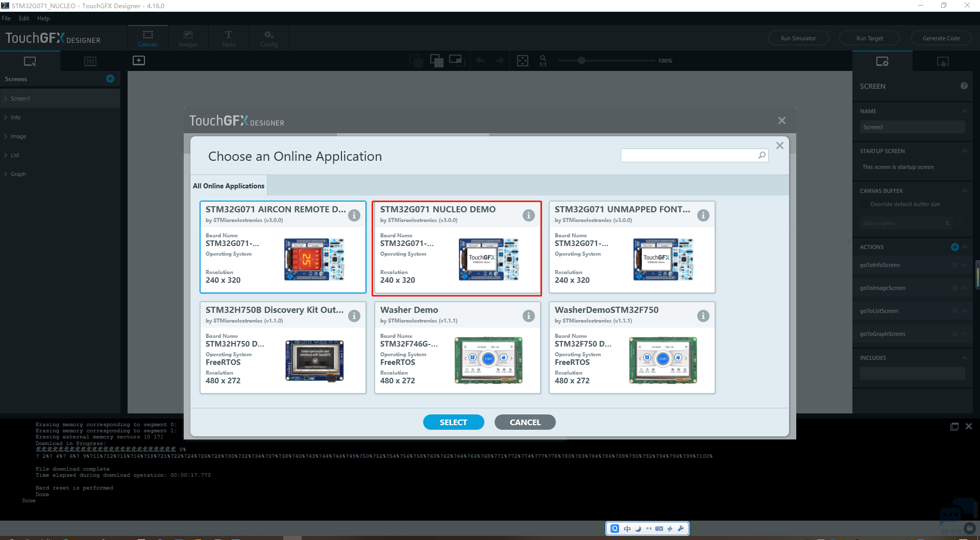Image resolution: width=980 pixels, height=540 pixels.
Task: Collapse the ACTIONS section
Action: 964,247
